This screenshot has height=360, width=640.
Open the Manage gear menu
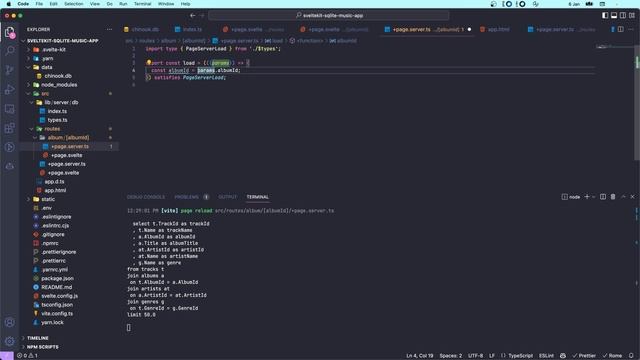(x=9, y=341)
